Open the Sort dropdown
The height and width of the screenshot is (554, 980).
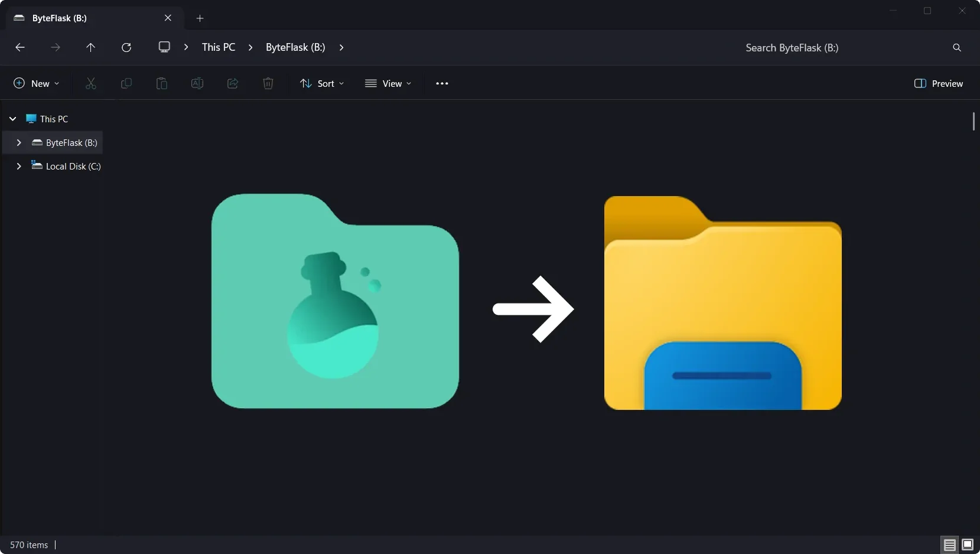tap(322, 83)
